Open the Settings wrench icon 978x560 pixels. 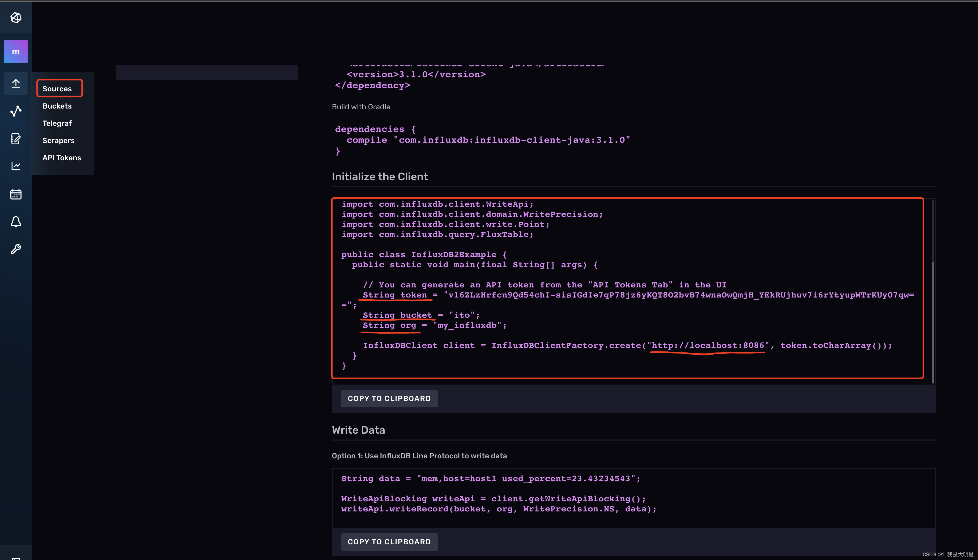[16, 249]
